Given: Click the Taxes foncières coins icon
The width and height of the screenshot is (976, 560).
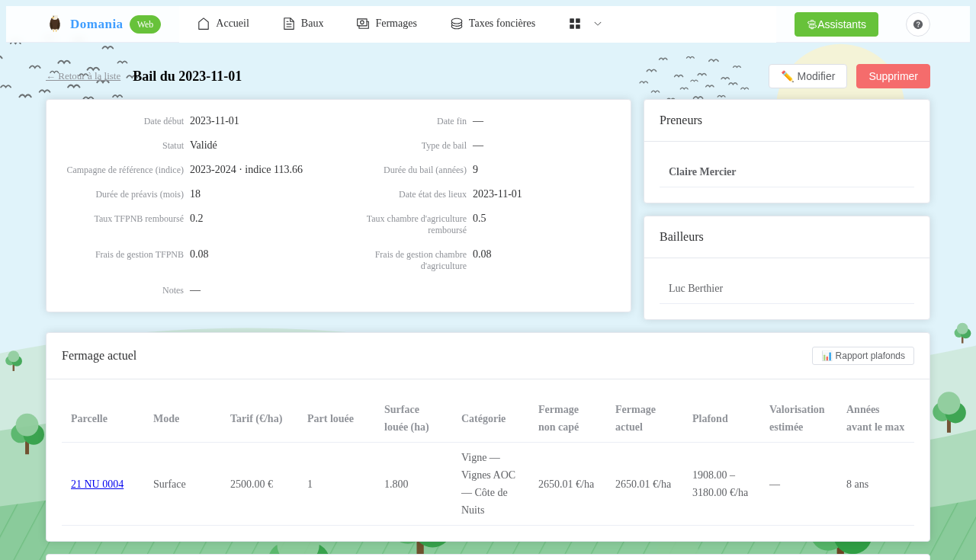Looking at the screenshot, I should coord(457,24).
